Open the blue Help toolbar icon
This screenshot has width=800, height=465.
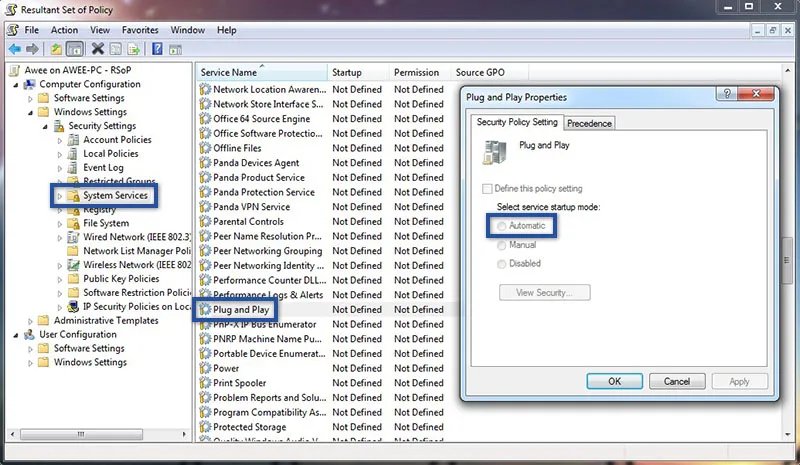coord(158,49)
